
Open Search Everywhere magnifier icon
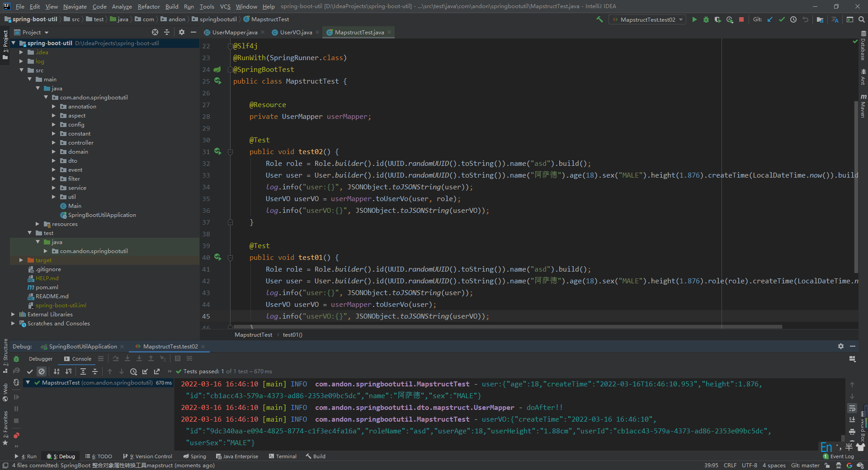pos(862,19)
